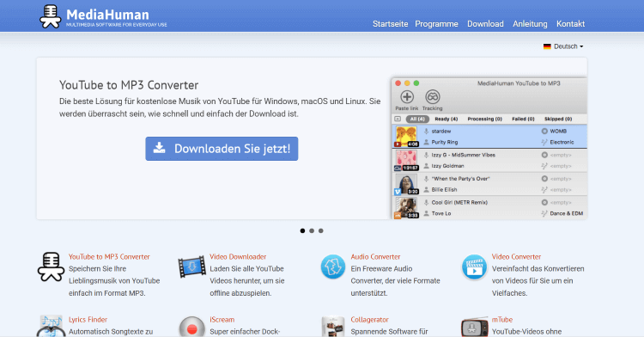Click the Lyrics Finder music notes icon
This screenshot has width=644, height=337.
click(x=51, y=327)
